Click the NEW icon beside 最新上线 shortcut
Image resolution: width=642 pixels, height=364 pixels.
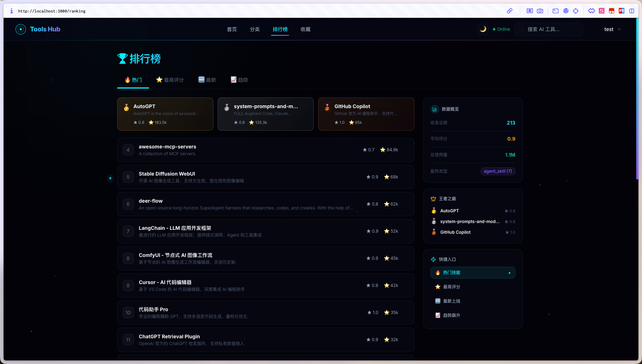pos(438,301)
